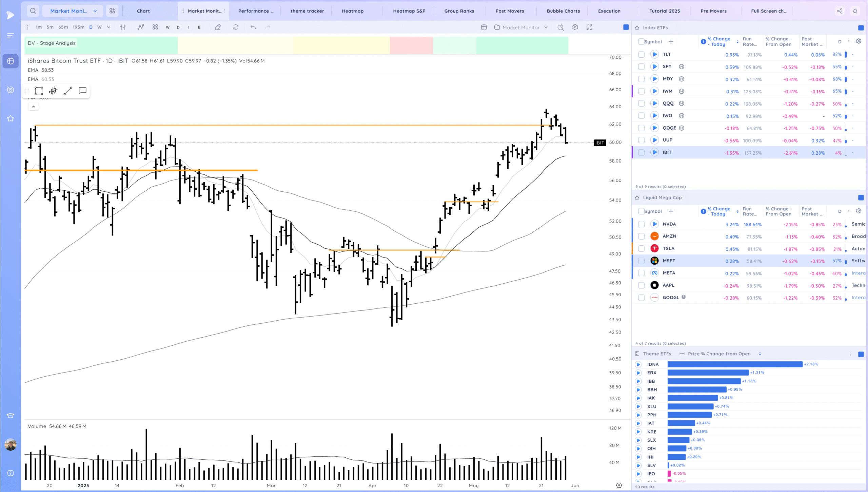Image resolution: width=868 pixels, height=492 pixels.
Task: Select the trend line drawing tool
Action: (68, 91)
